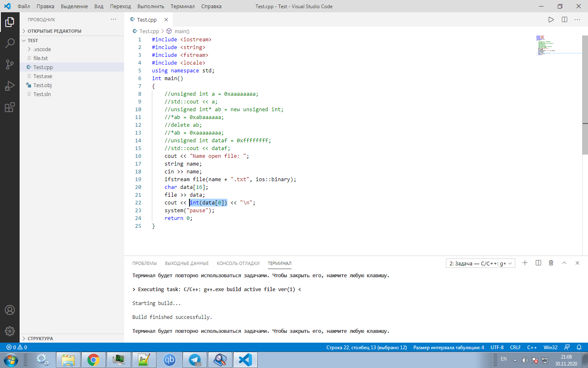Click the VS Code logo in title bar

[x=7, y=6]
